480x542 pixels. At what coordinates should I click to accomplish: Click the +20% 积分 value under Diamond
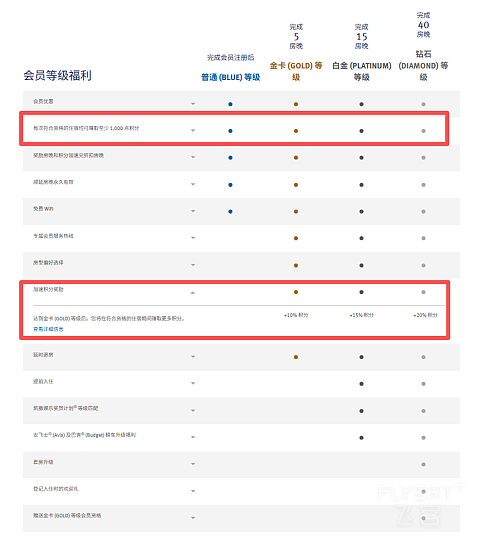point(425,315)
